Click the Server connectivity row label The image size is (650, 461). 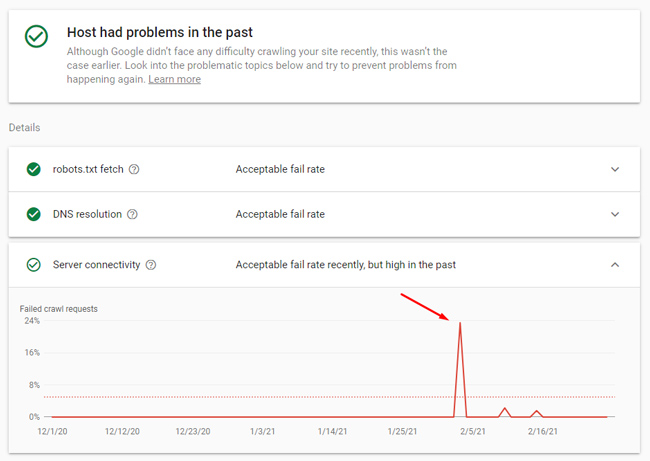[x=97, y=265]
